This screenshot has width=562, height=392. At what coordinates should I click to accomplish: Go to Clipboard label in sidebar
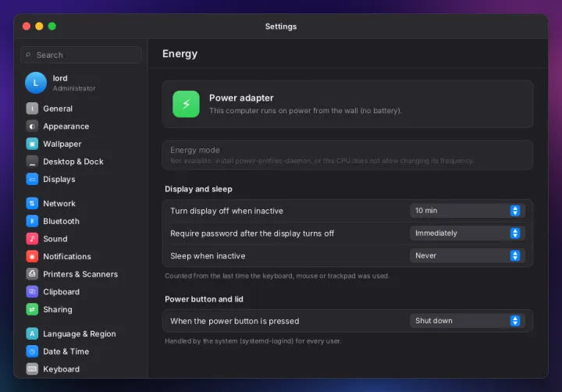coord(62,292)
